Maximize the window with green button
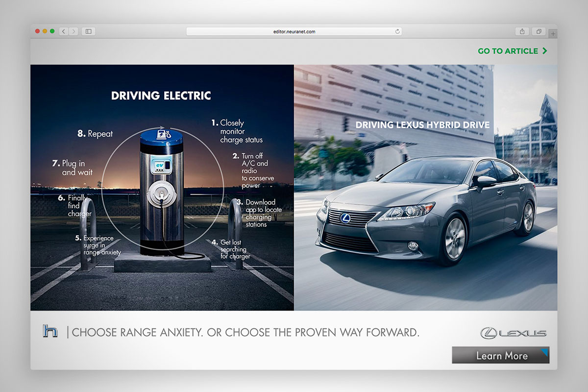The width and height of the screenshot is (588, 392). pyautogui.click(x=52, y=31)
